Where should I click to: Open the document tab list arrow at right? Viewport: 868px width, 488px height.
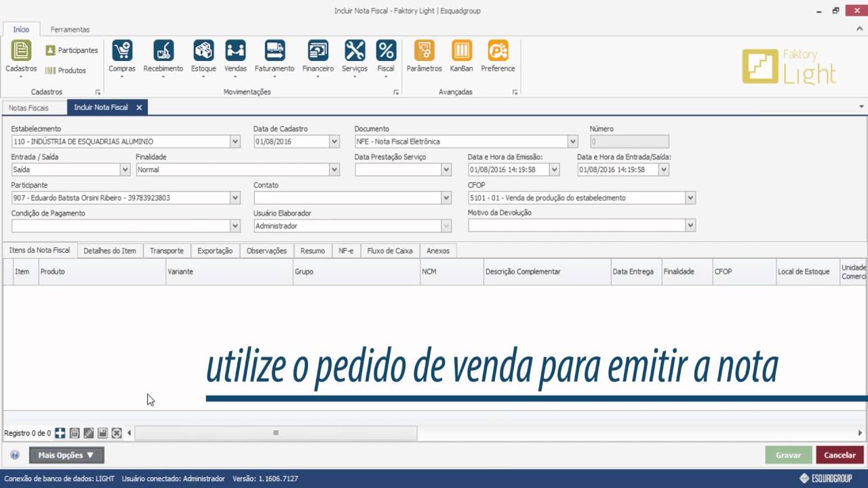click(x=861, y=107)
